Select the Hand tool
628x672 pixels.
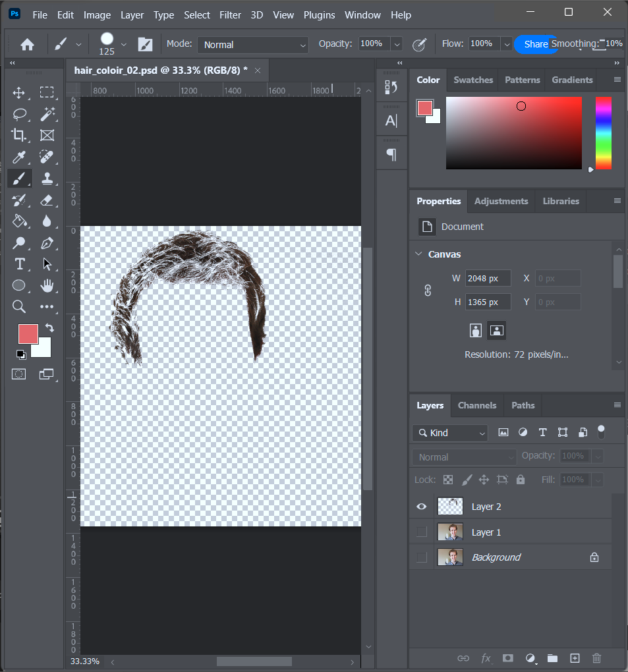[x=47, y=285]
